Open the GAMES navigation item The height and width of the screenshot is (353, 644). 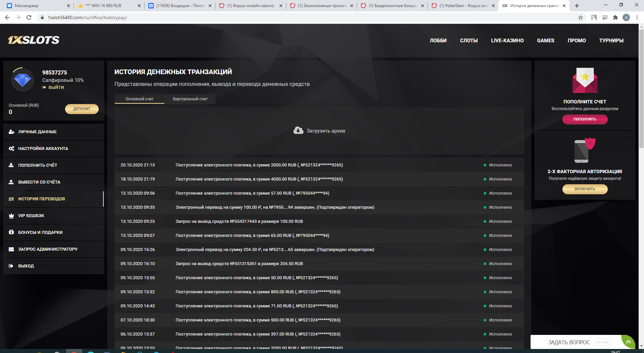546,41
